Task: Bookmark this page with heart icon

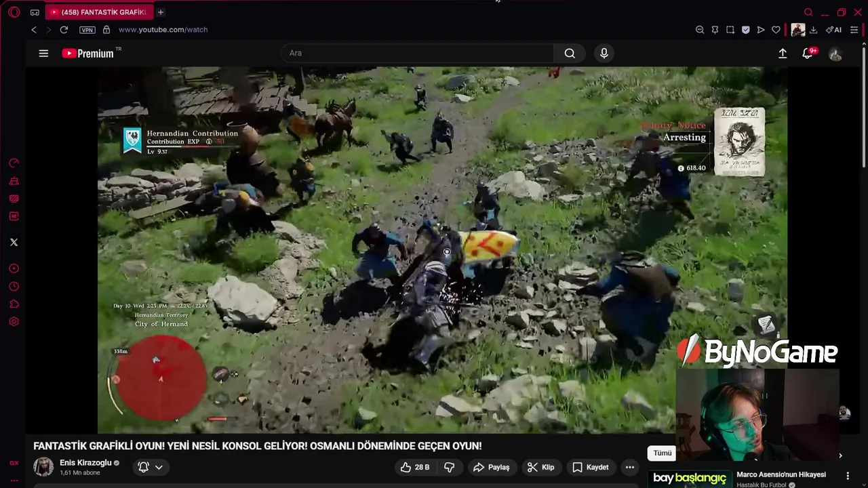Action: (x=776, y=30)
